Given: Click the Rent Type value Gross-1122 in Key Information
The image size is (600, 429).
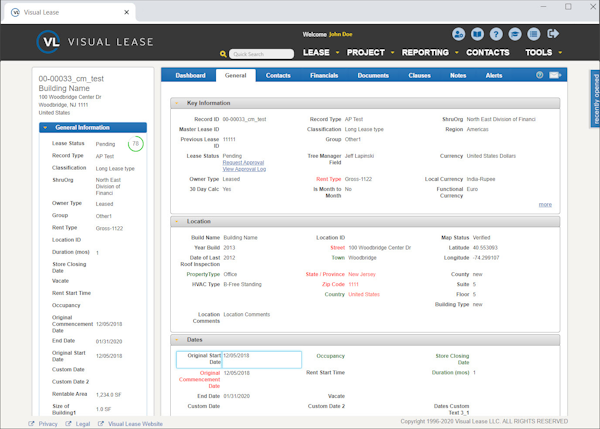Looking at the screenshot, I should tap(358, 179).
